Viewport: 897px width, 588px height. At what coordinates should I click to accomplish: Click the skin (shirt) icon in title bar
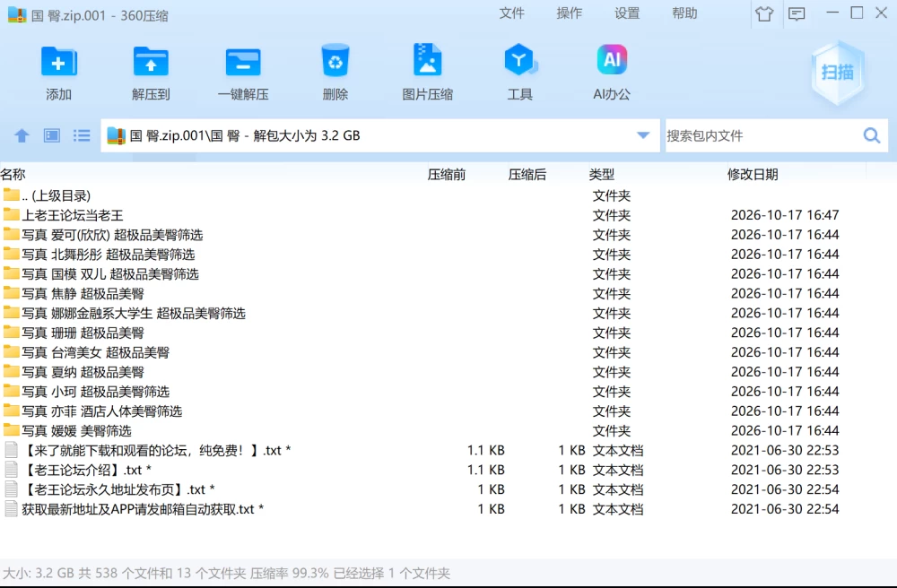tap(764, 13)
